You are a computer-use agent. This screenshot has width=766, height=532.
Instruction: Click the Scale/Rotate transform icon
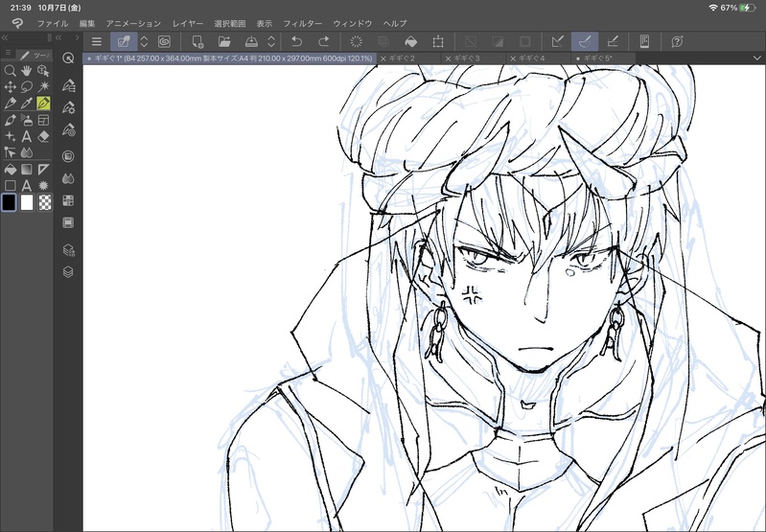click(438, 42)
